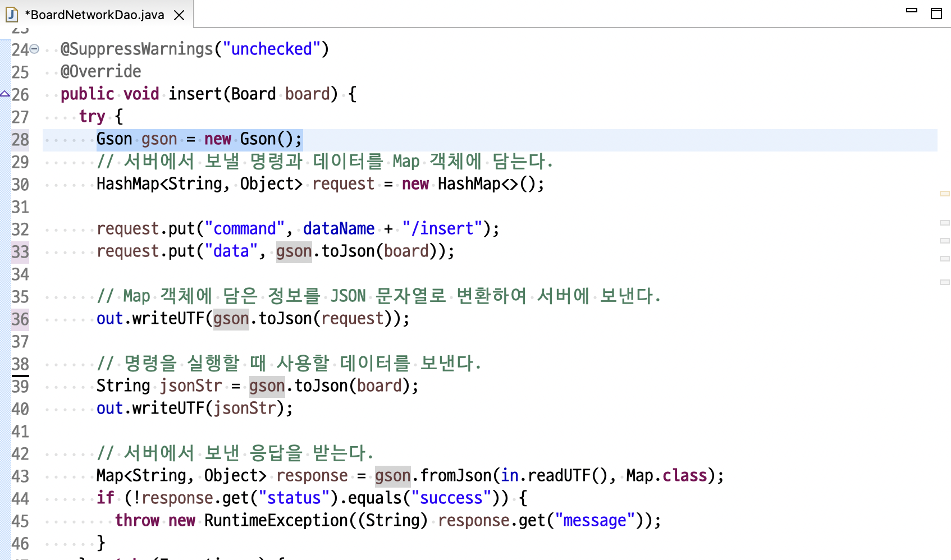Click the insert method name
Viewport: 951px width, 560px height.
pos(195,94)
